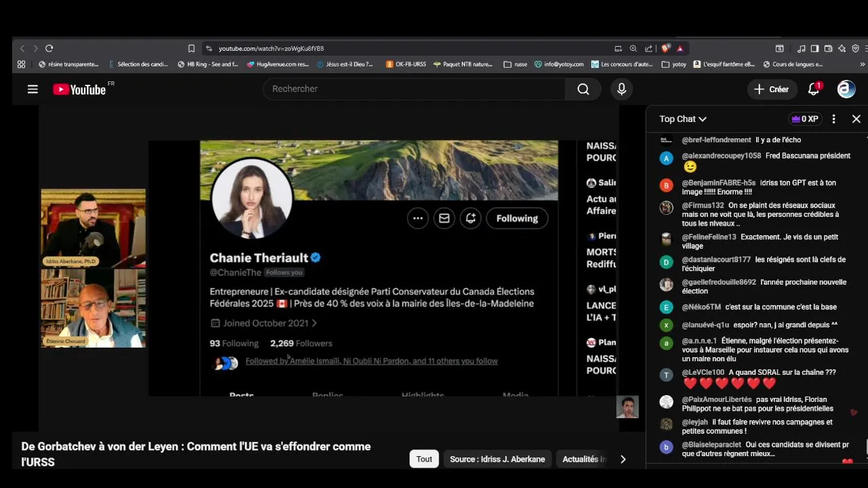
Task: Click Chanie Theriault's profile picture
Action: click(252, 199)
